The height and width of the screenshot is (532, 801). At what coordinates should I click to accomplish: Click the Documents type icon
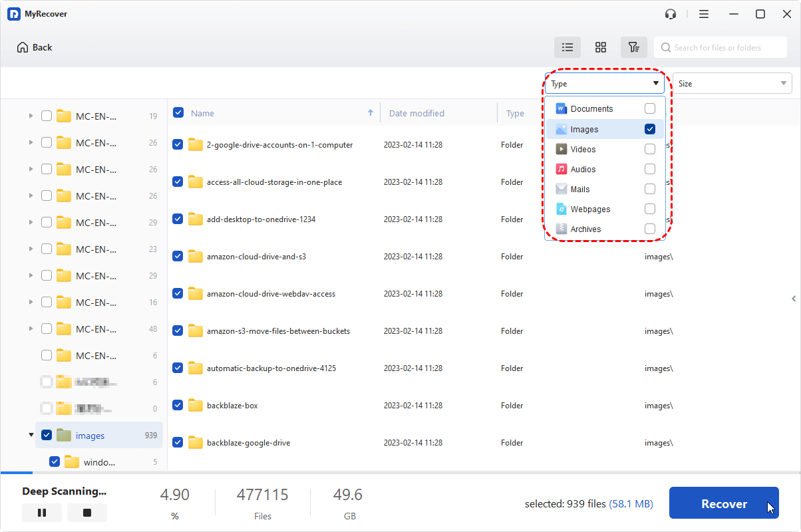point(561,108)
